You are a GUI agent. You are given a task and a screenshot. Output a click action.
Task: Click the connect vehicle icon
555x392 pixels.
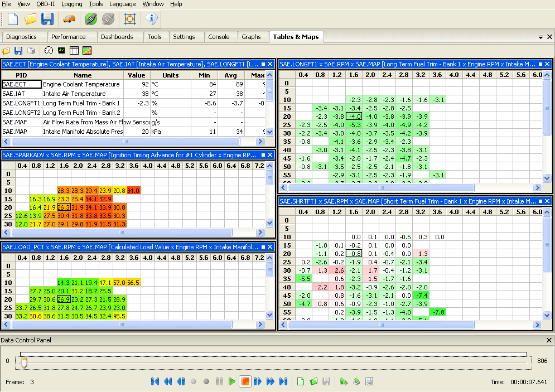click(90, 18)
